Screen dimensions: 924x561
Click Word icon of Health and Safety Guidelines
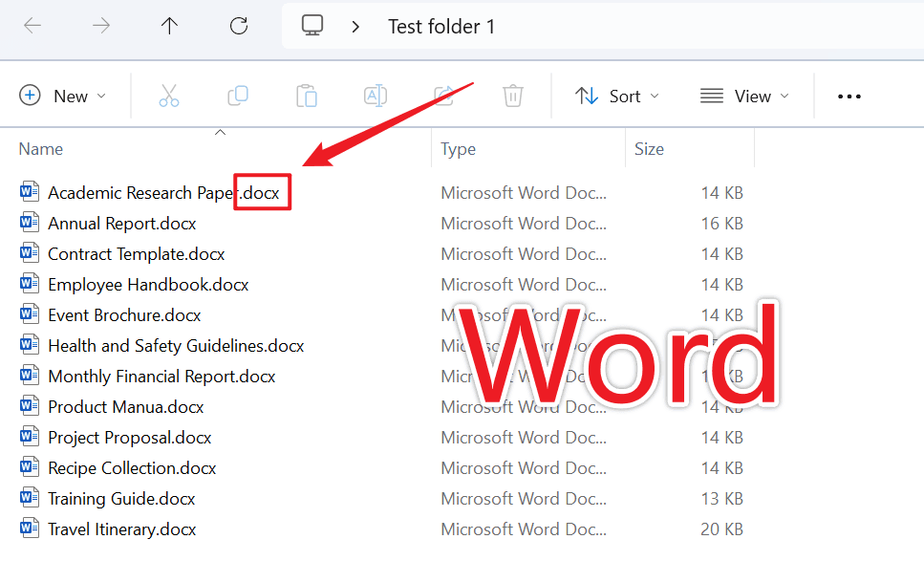(x=30, y=345)
